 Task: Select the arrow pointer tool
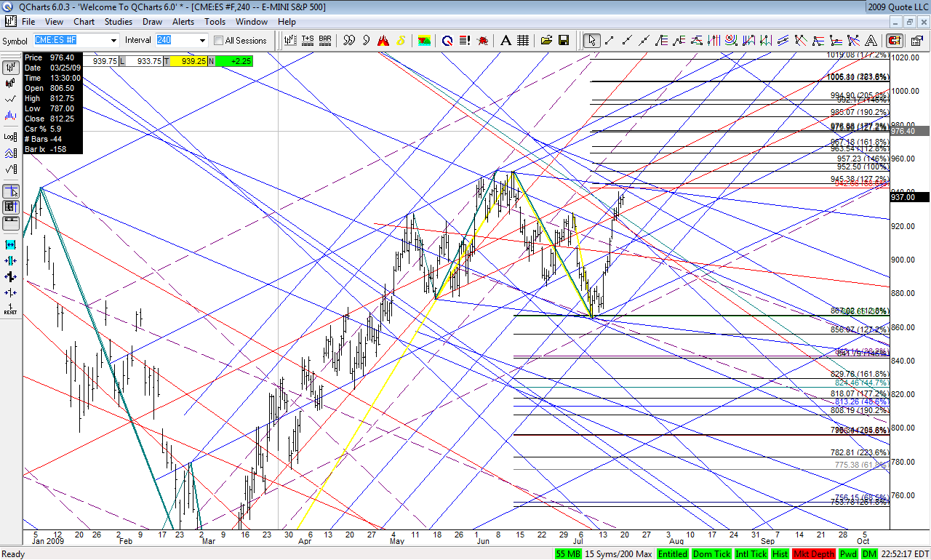593,41
